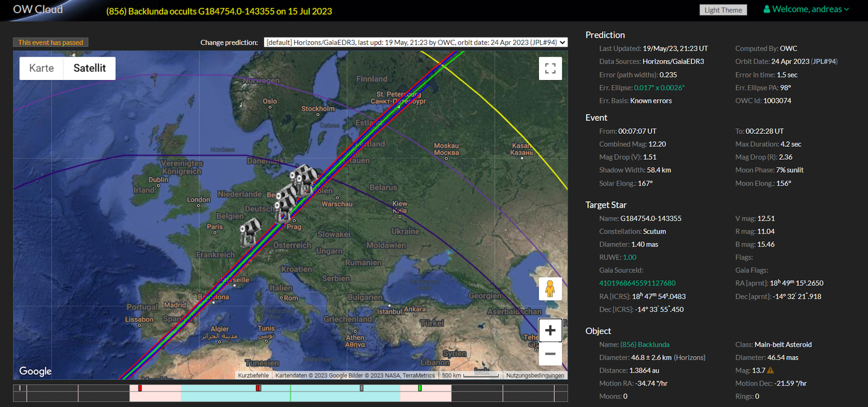The height and width of the screenshot is (407, 868).
Task: Click the Kurzbefehle button on the map
Action: click(253, 375)
